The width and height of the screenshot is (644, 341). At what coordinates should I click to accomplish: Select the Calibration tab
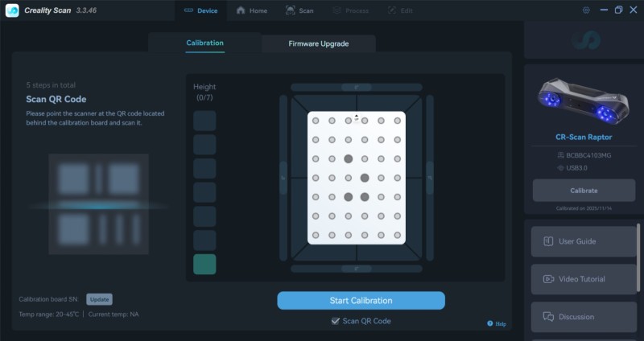(x=204, y=43)
